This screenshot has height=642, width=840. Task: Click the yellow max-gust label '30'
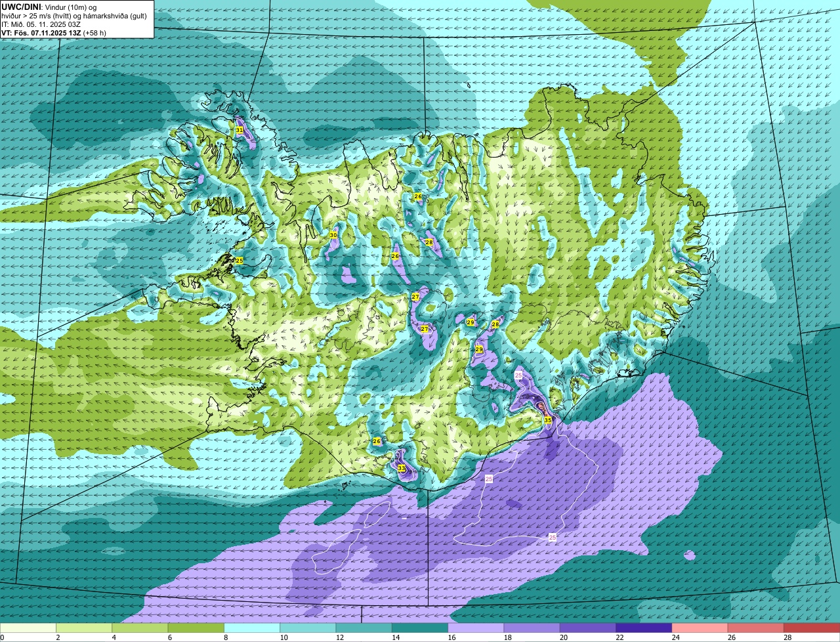(x=333, y=235)
